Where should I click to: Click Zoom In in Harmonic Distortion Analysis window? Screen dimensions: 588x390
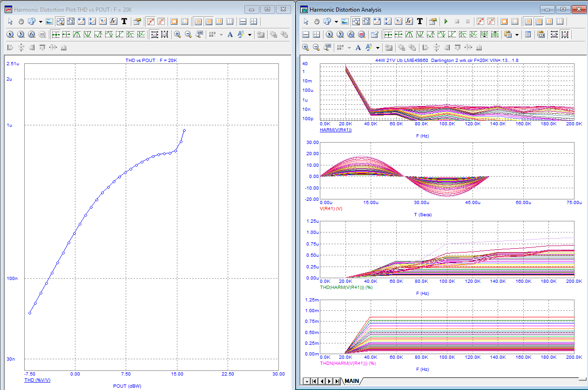tap(305, 47)
